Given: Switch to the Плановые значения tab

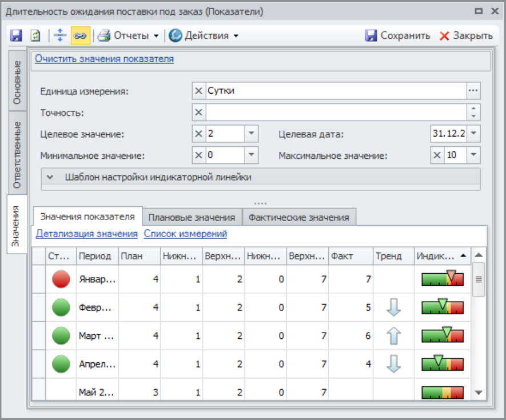Looking at the screenshot, I should click(192, 217).
